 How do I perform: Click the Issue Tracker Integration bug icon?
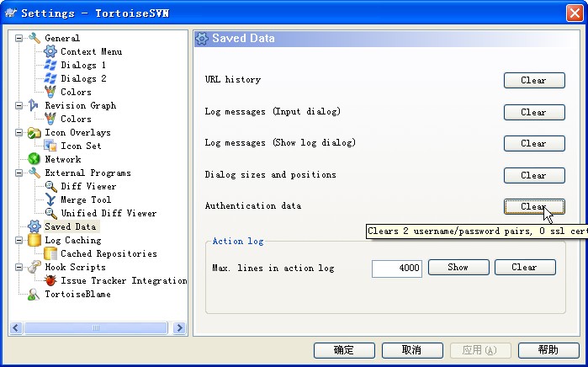pos(50,280)
